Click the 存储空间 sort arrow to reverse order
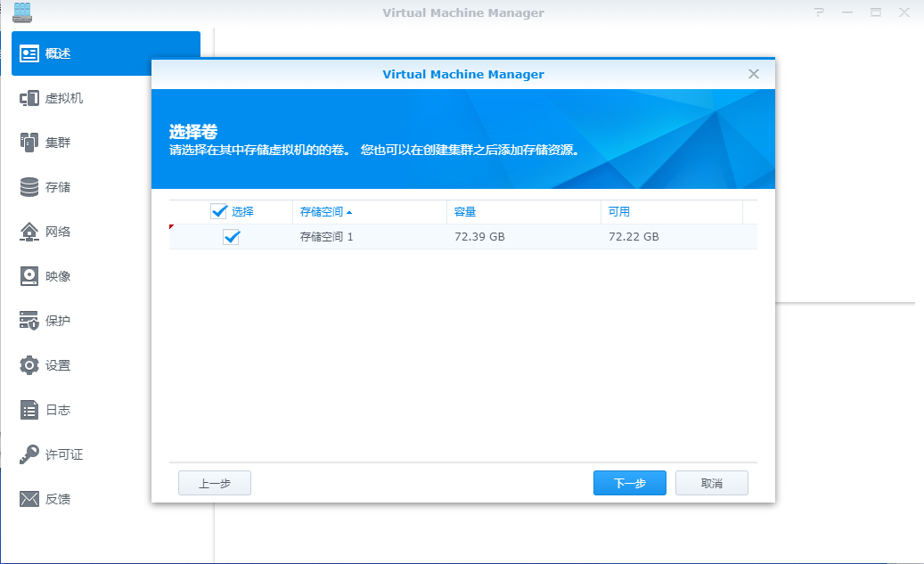This screenshot has height=564, width=924. (350, 211)
